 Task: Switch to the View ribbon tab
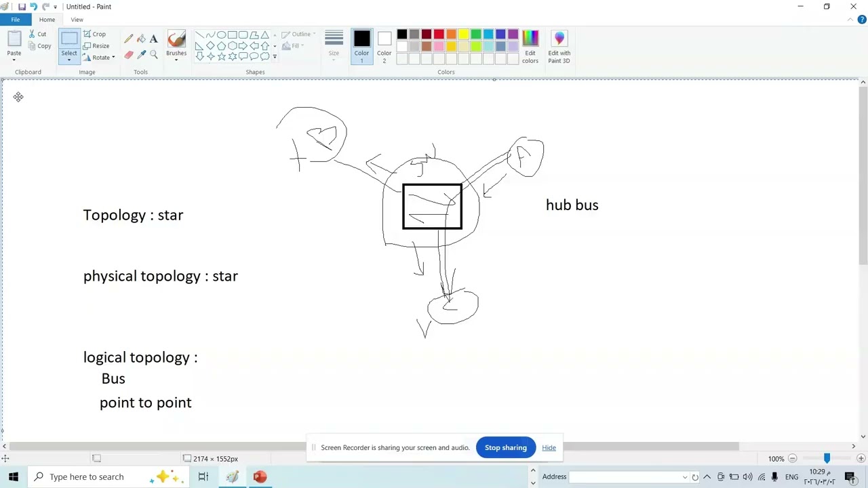[x=77, y=20]
